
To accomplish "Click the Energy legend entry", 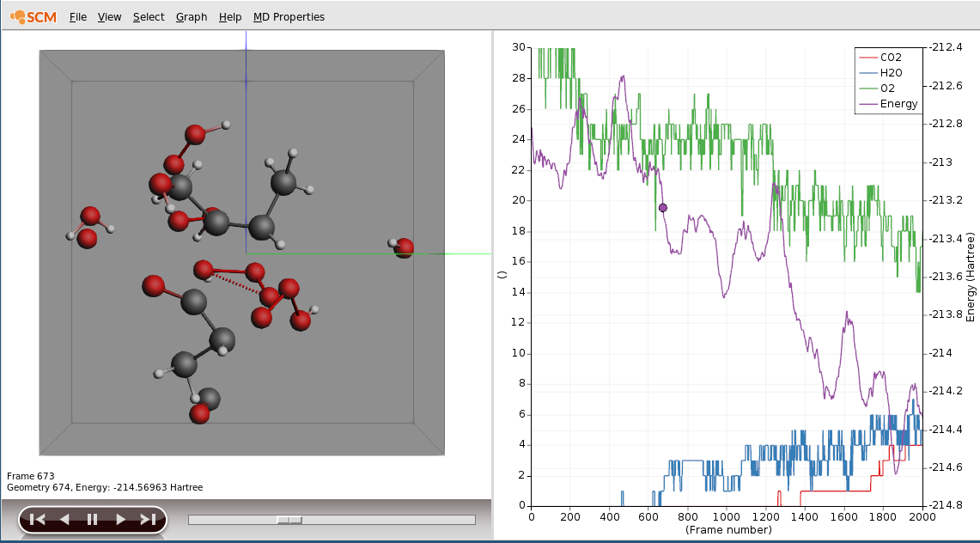I will click(x=898, y=104).
